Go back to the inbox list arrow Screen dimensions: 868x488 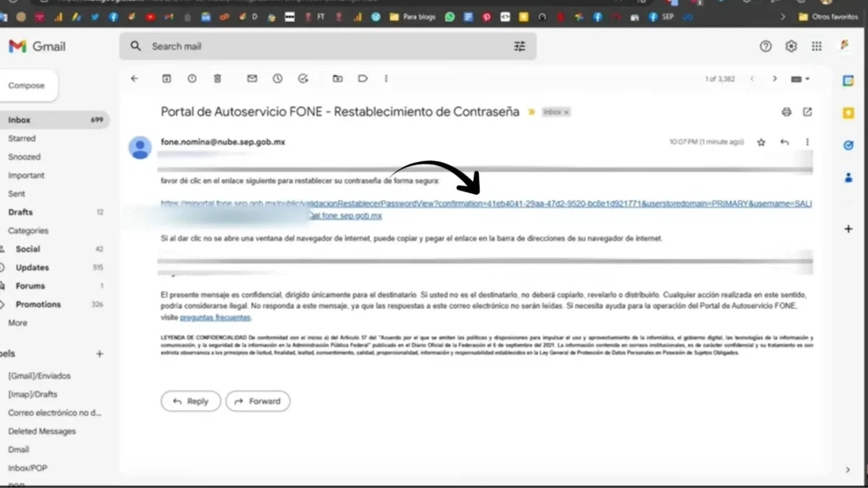pos(135,79)
